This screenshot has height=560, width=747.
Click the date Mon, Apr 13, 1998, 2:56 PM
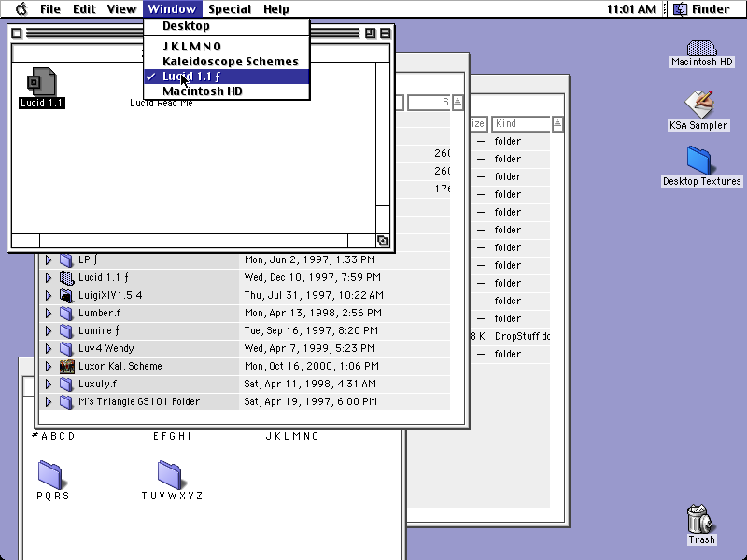click(x=313, y=313)
